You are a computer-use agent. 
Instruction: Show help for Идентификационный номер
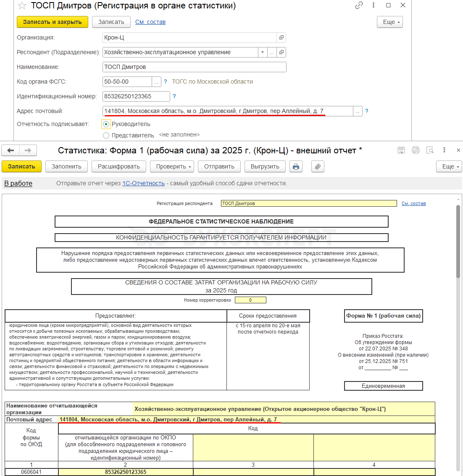(x=174, y=96)
